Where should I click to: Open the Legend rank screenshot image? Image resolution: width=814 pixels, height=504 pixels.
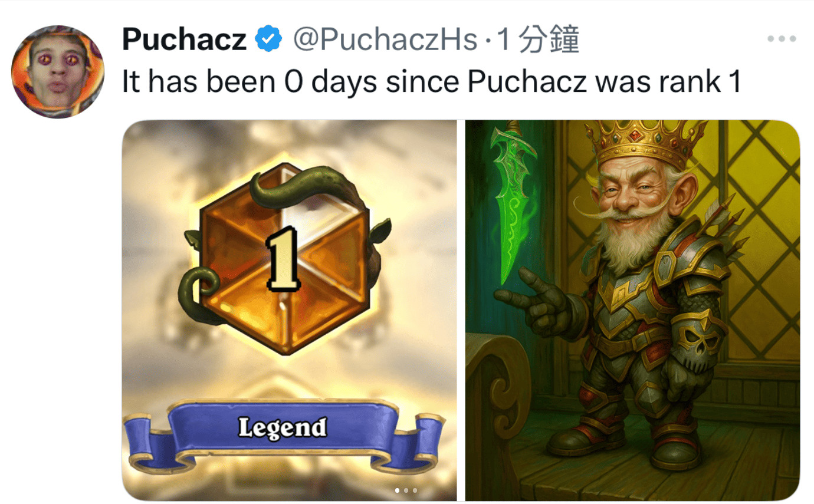pos(290,310)
